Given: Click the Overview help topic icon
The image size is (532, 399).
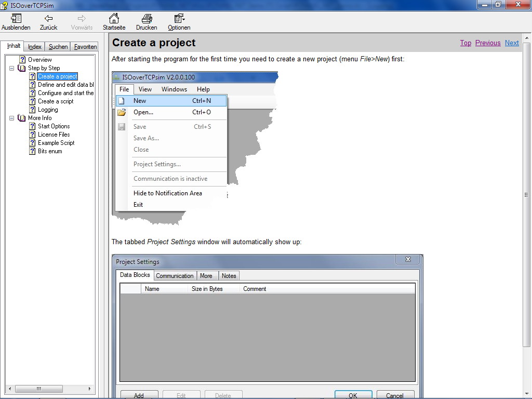Looking at the screenshot, I should pyautogui.click(x=22, y=60).
